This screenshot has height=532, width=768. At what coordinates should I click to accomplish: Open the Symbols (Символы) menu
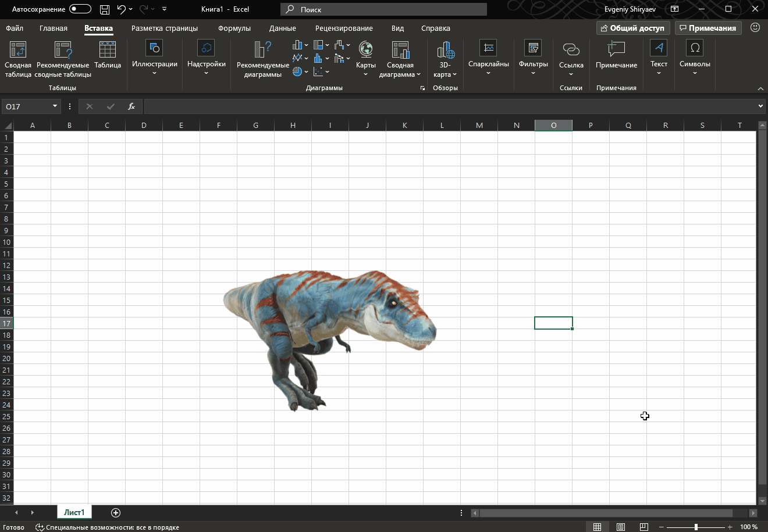point(695,58)
